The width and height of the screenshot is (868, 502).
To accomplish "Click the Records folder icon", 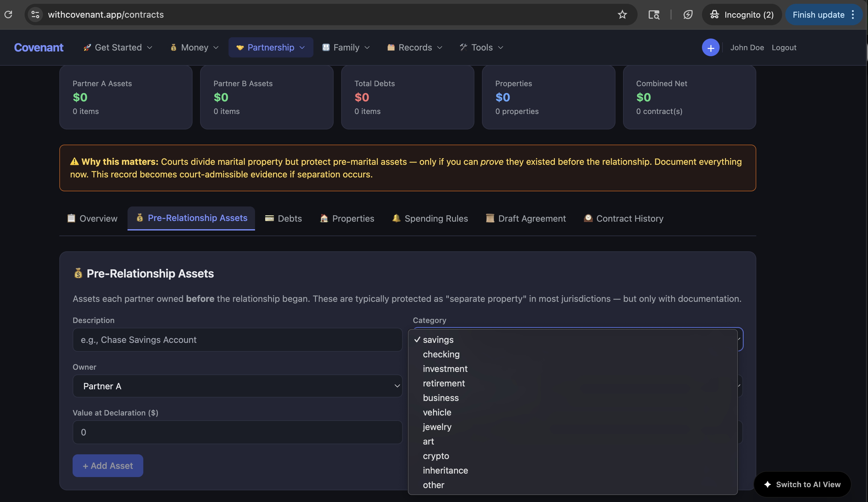I will tap(391, 48).
